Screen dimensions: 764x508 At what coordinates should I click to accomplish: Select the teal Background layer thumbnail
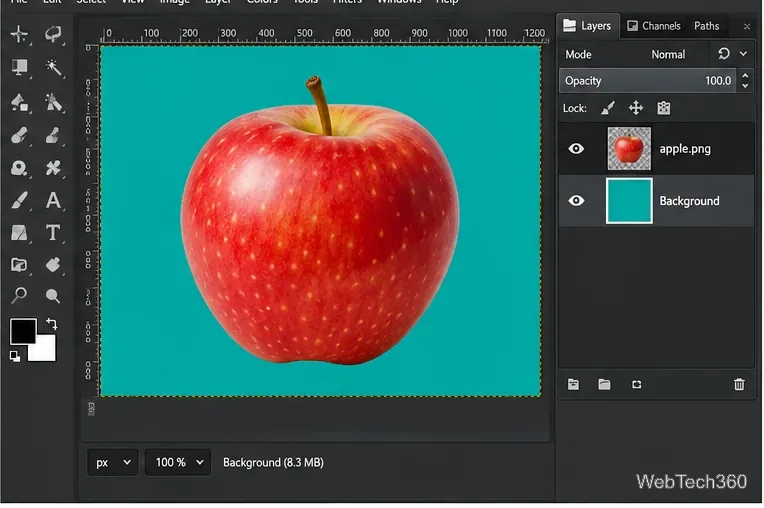[629, 201]
